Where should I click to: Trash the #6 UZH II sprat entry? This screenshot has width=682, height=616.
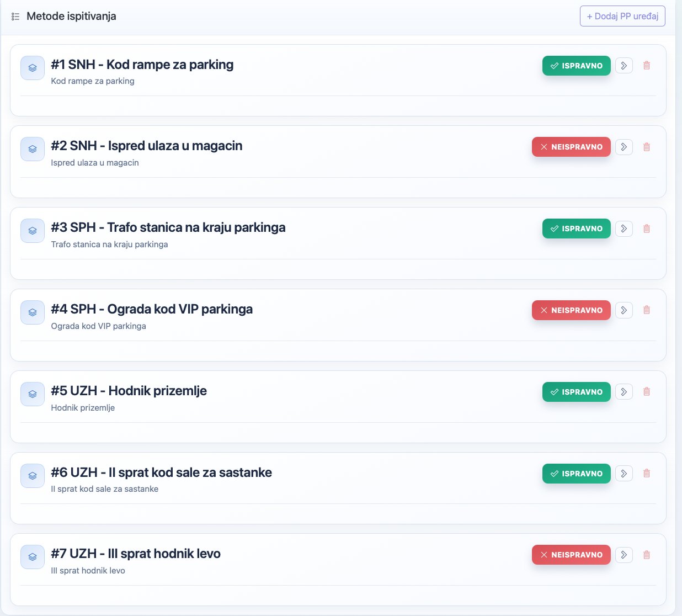(x=647, y=474)
